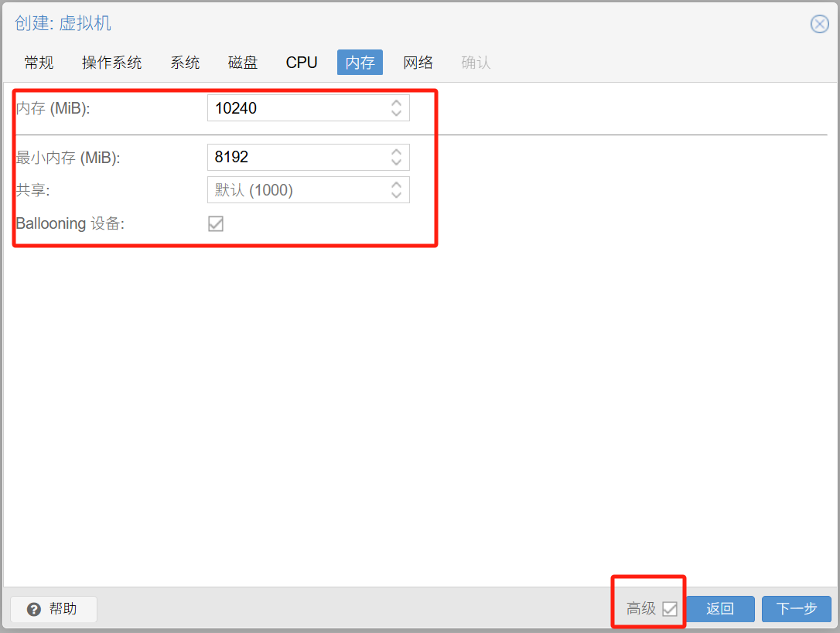
Task: Decrease 共享 value with down arrow
Action: tap(397, 195)
